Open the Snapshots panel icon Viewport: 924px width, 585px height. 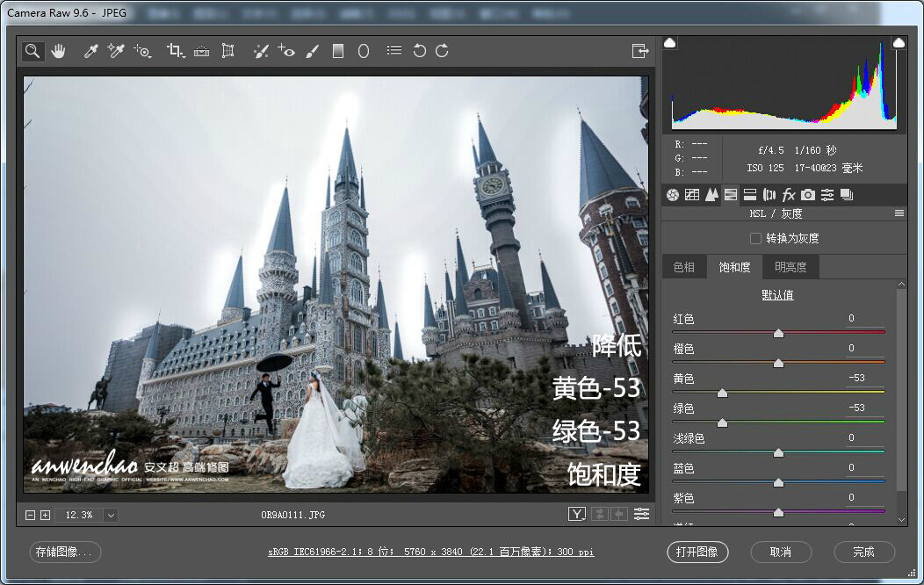pos(847,195)
